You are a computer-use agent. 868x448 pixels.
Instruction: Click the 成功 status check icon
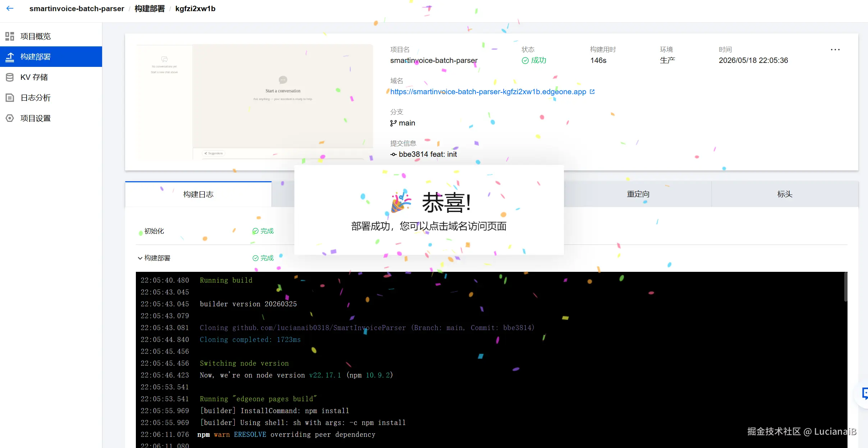coord(525,61)
